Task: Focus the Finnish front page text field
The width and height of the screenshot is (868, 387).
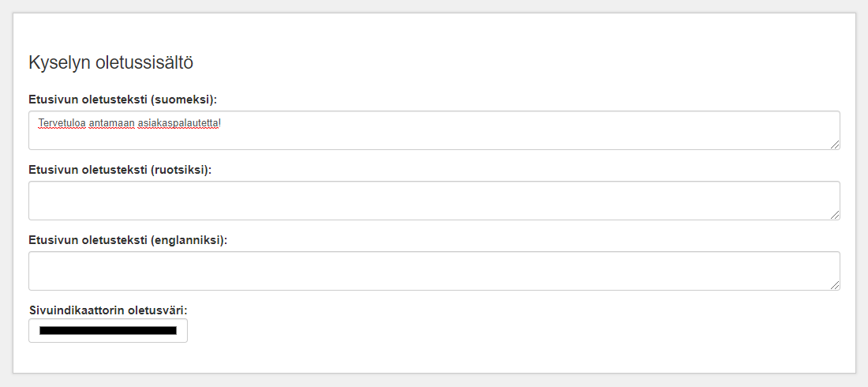Action: click(x=434, y=130)
